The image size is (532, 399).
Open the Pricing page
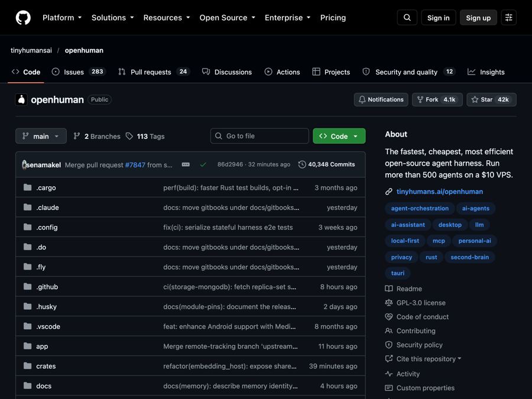click(x=333, y=18)
